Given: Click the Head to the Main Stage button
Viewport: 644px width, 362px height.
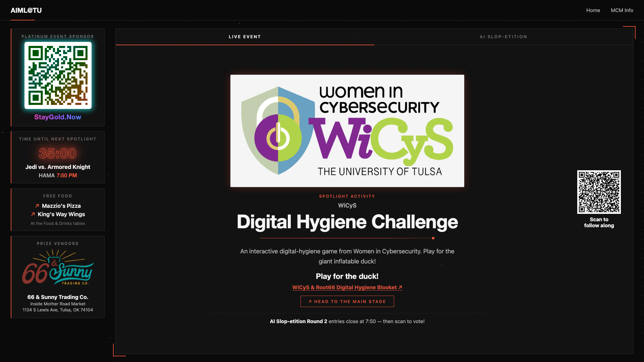Looking at the screenshot, I should tap(347, 301).
